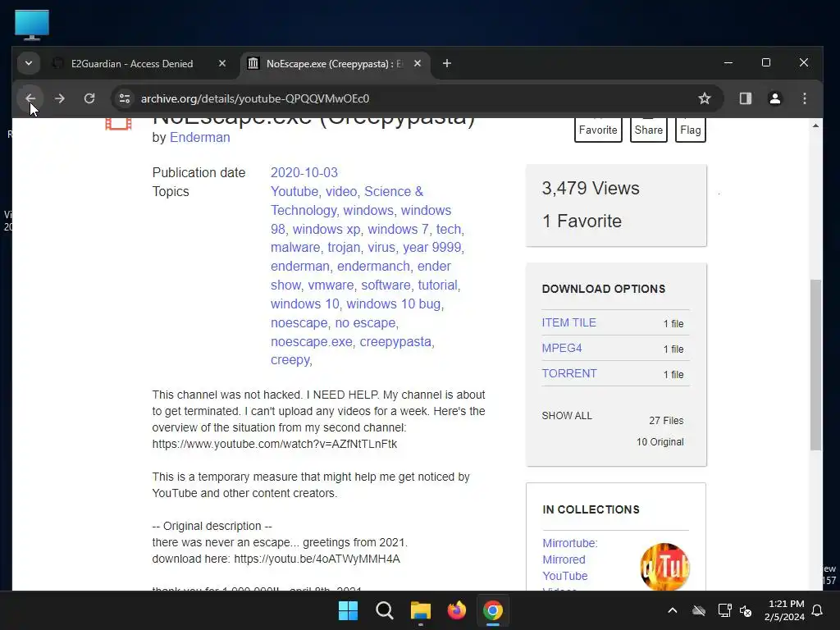
Task: Launch File Explorer from taskbar
Action: tap(421, 610)
